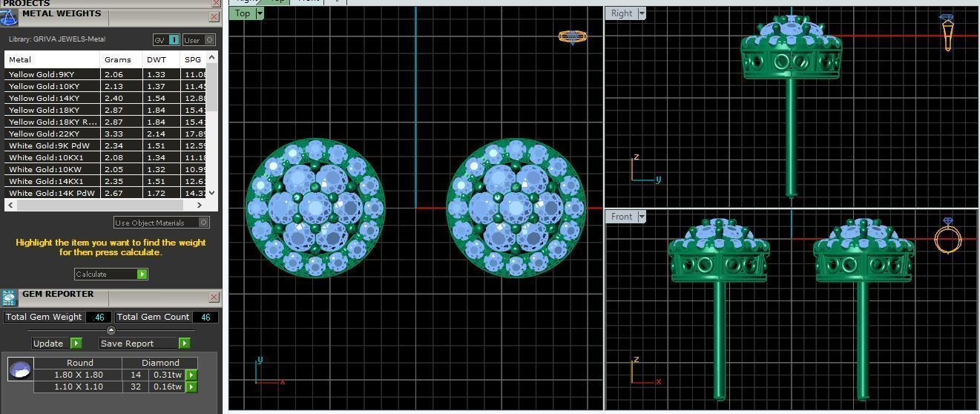Select the right earring in Top viewport

coord(516,208)
